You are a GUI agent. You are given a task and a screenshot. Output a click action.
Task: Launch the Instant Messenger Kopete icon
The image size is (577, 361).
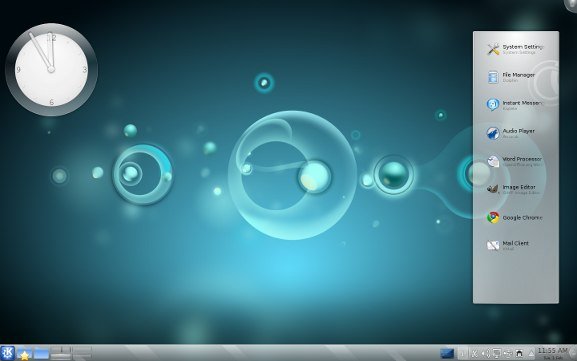[x=493, y=105]
